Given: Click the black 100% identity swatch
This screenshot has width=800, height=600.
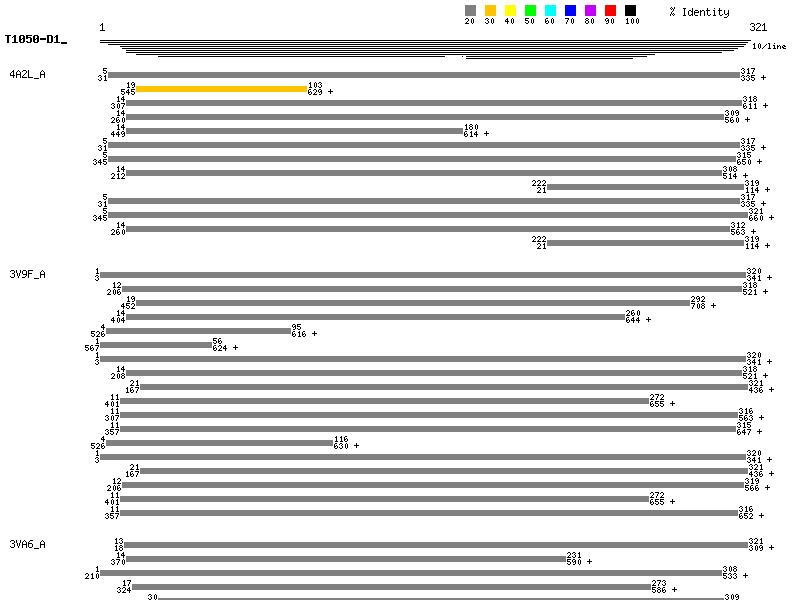Looking at the screenshot, I should click(630, 10).
